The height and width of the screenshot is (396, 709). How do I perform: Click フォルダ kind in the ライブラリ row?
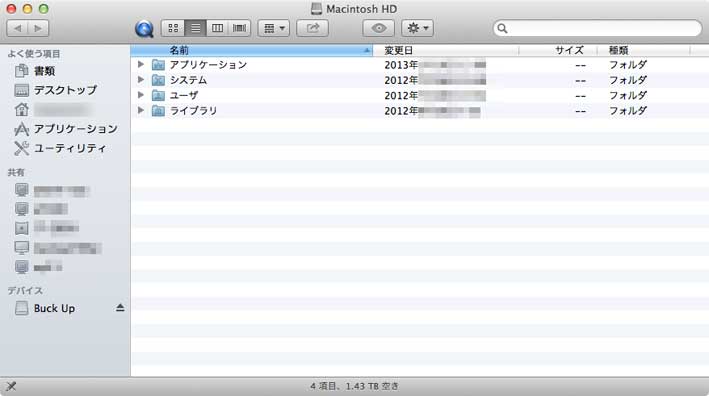click(x=628, y=111)
